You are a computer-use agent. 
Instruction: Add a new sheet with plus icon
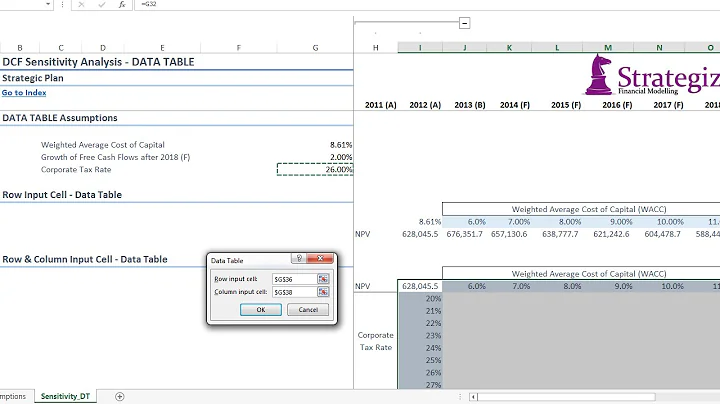point(119,396)
